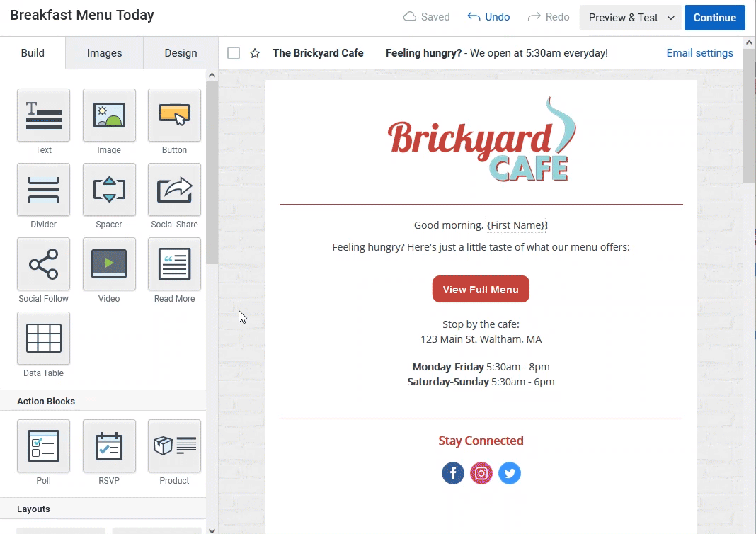Screen dimensions: 756x534
Task: Click the Monday-Friday hours line
Action: click(481, 367)
